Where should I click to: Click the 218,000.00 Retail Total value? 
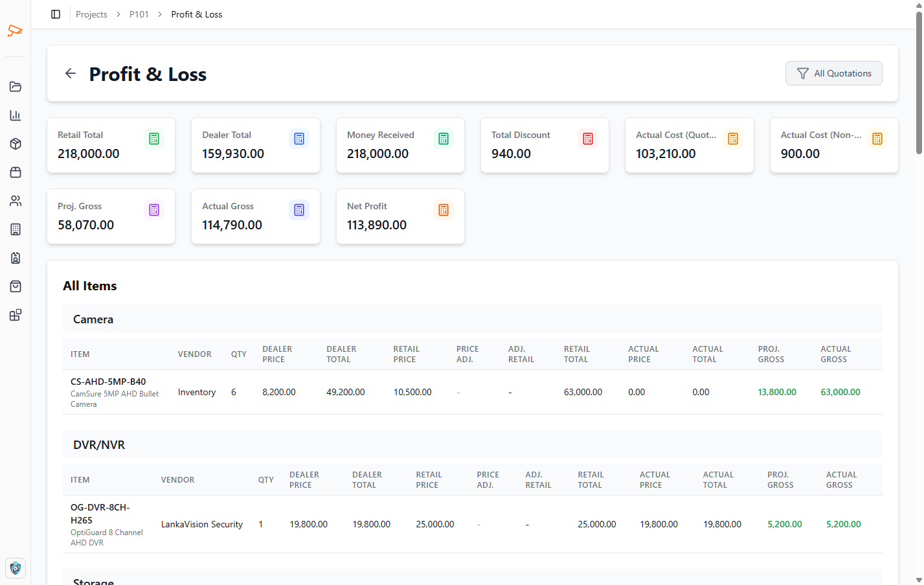coord(89,154)
